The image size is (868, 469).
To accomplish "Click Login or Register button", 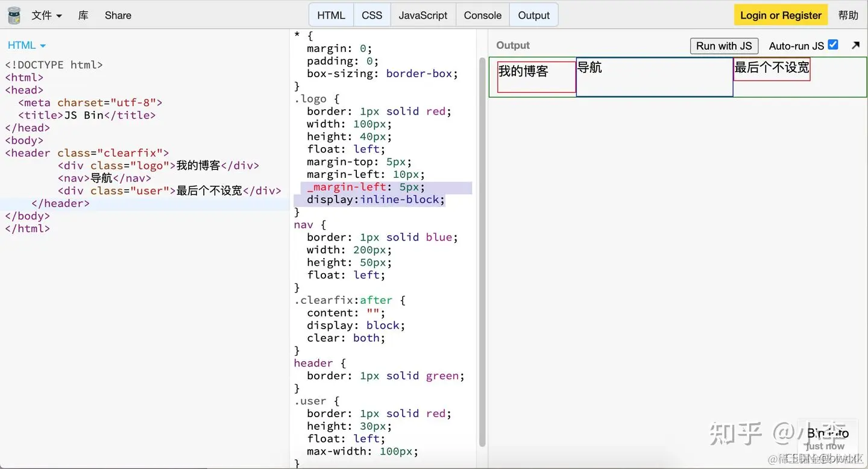I will tap(781, 15).
